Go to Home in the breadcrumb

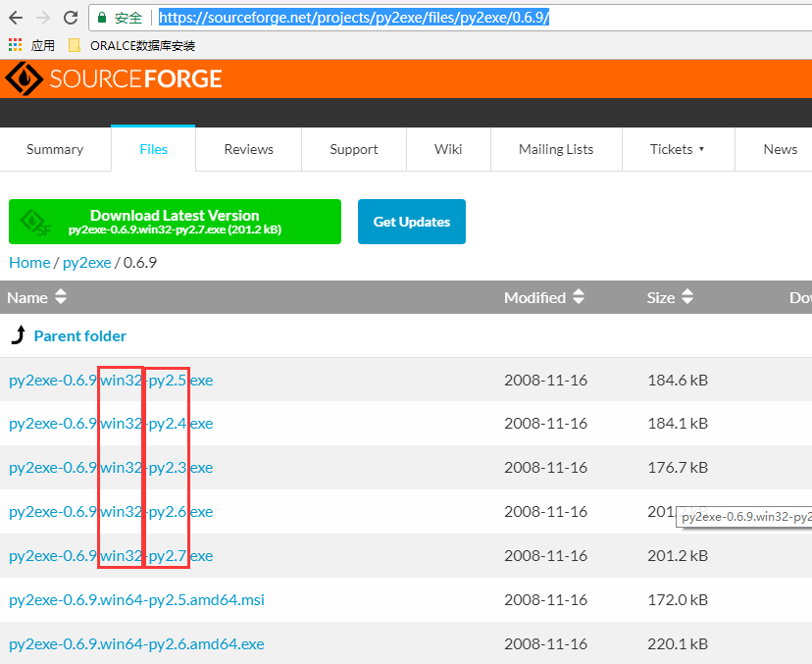29,263
